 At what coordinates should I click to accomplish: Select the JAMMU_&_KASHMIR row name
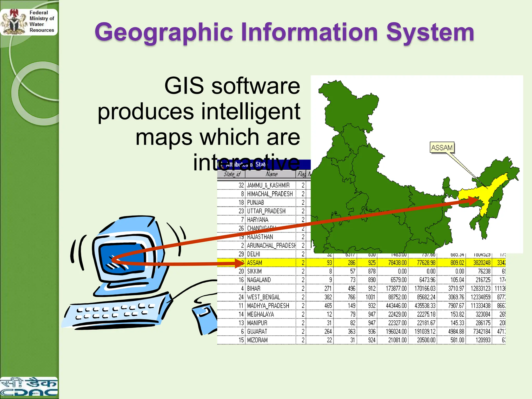tap(268, 185)
